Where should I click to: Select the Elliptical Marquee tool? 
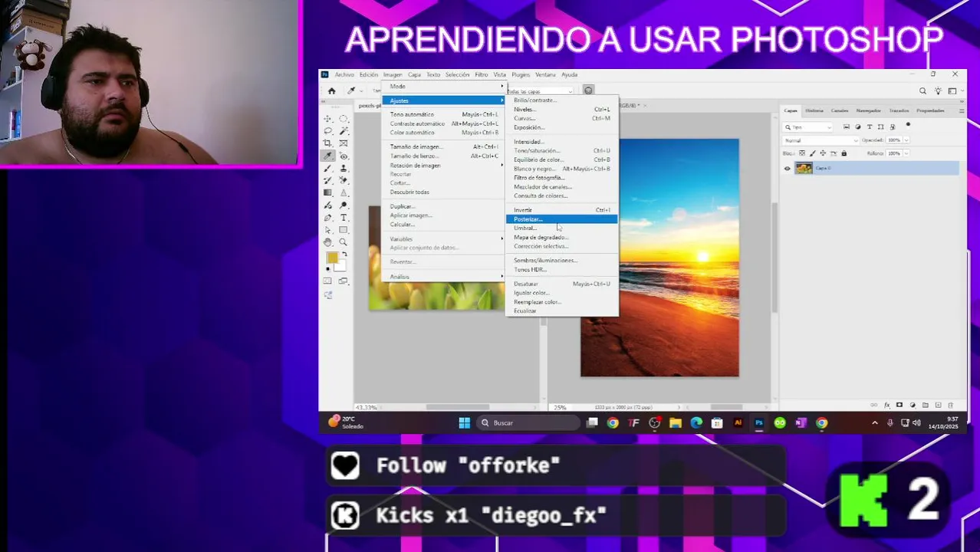coord(344,119)
